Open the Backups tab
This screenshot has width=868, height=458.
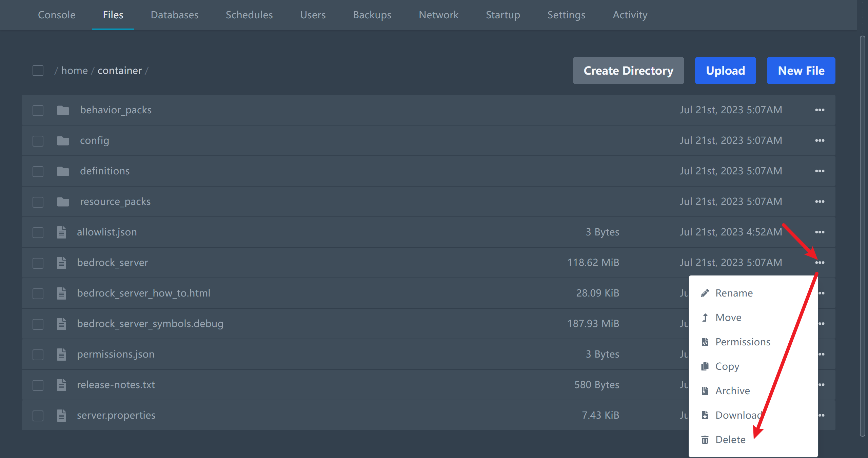coord(372,15)
